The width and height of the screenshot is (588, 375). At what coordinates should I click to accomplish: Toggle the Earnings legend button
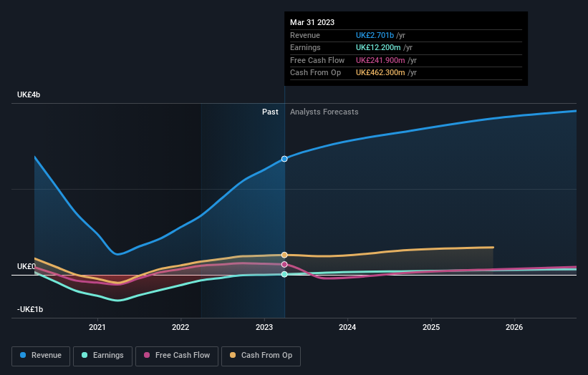[x=102, y=356]
